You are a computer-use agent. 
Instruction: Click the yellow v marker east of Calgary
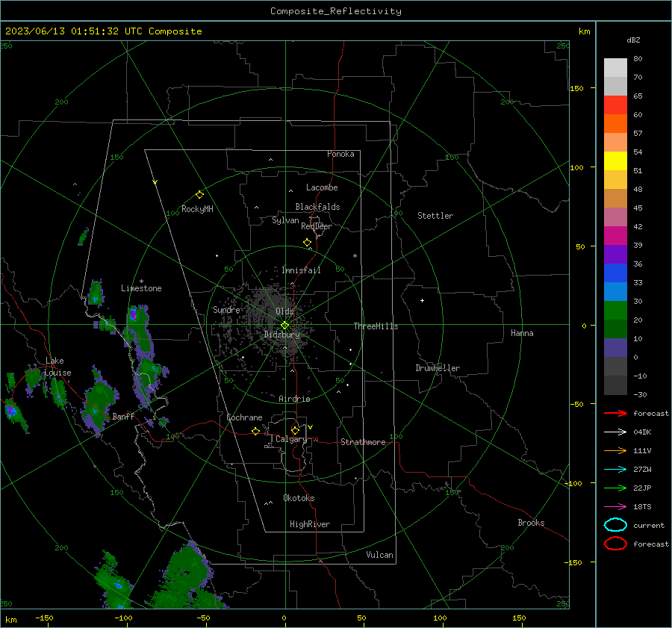tap(311, 427)
